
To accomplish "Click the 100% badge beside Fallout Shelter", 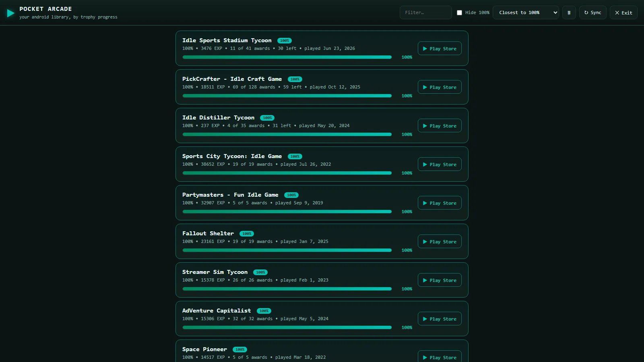I will [x=247, y=234].
